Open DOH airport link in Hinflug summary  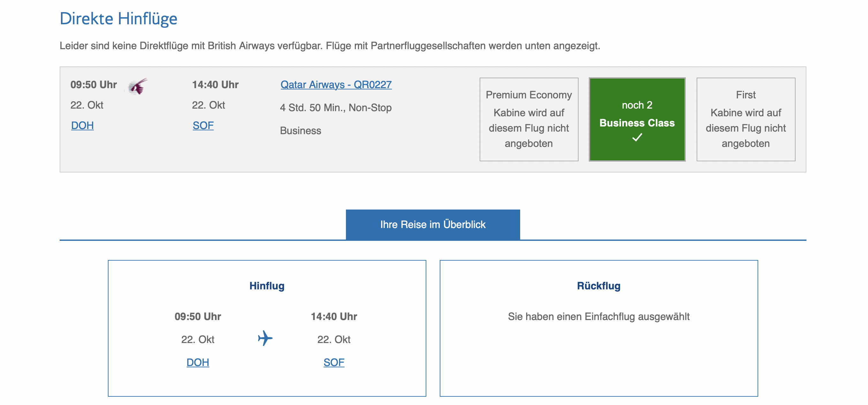[x=198, y=363]
